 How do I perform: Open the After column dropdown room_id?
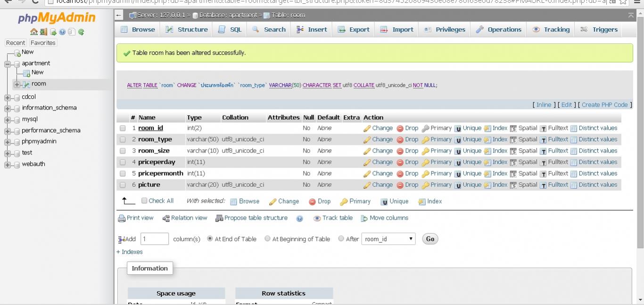pyautogui.click(x=388, y=239)
